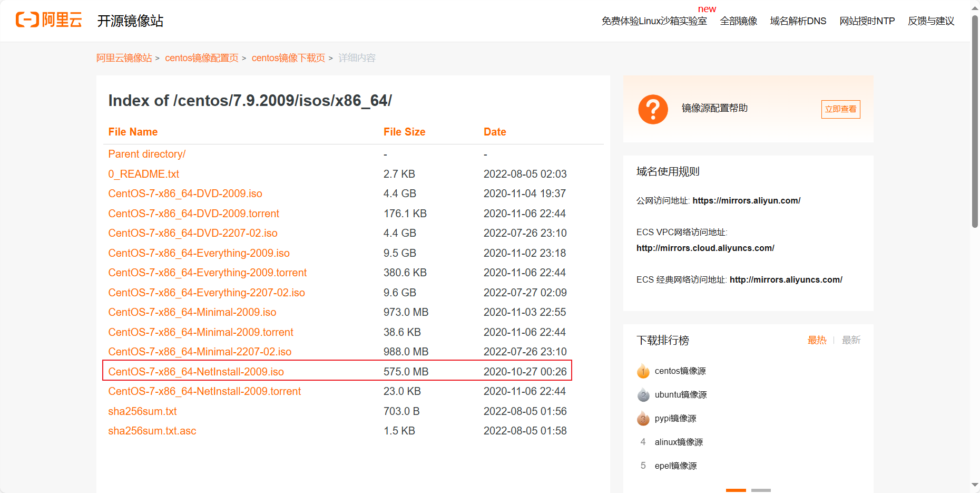The height and width of the screenshot is (493, 980).
Task: Switch to the 最新 ranking tab
Action: [x=851, y=340]
